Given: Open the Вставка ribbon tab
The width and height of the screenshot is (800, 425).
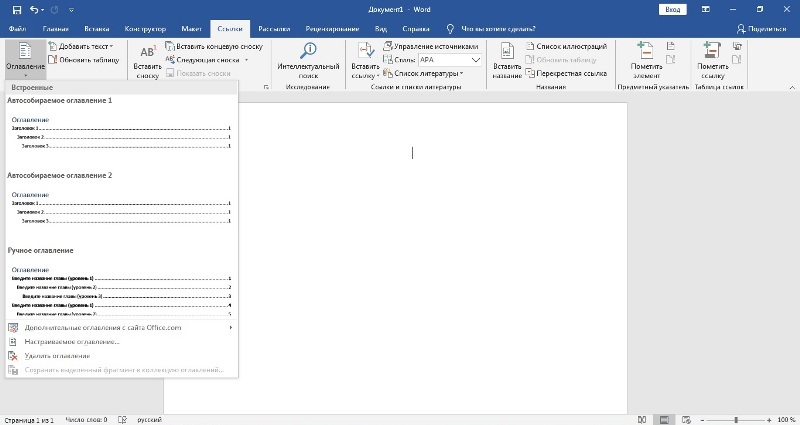Looking at the screenshot, I should (98, 29).
